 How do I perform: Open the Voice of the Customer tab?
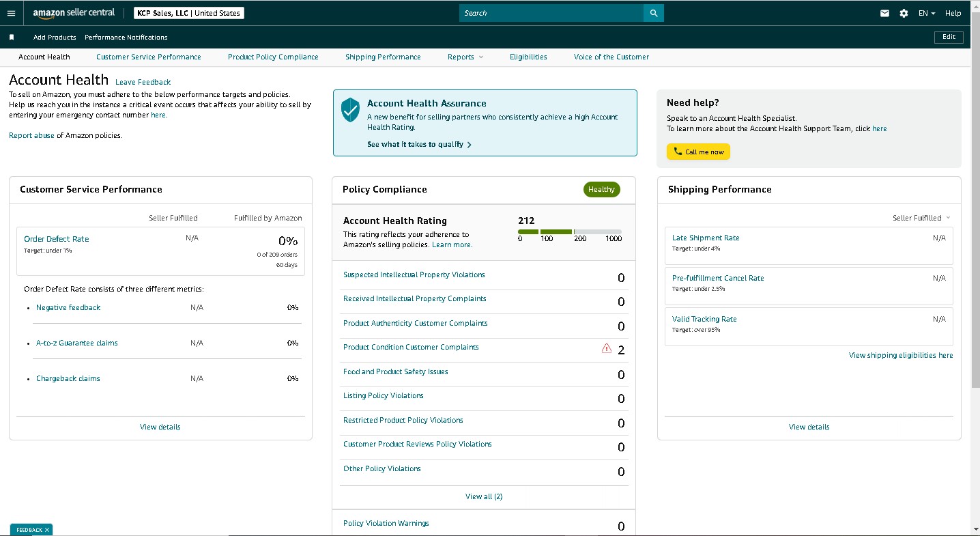point(611,57)
